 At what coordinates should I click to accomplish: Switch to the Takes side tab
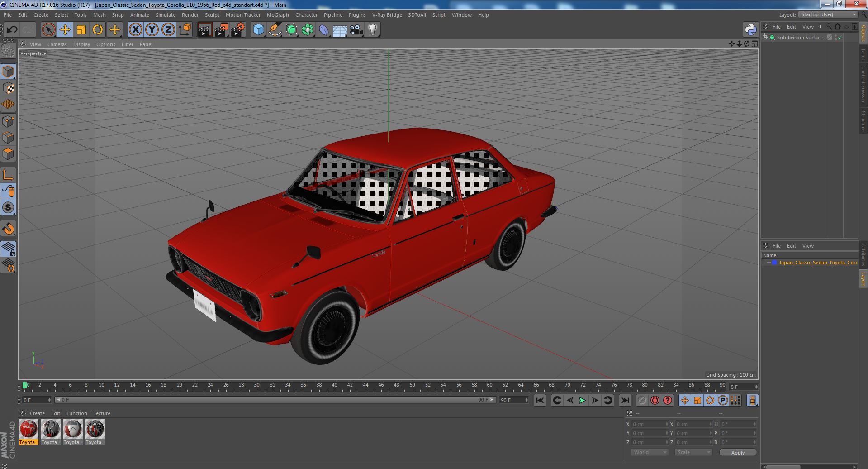point(863,54)
